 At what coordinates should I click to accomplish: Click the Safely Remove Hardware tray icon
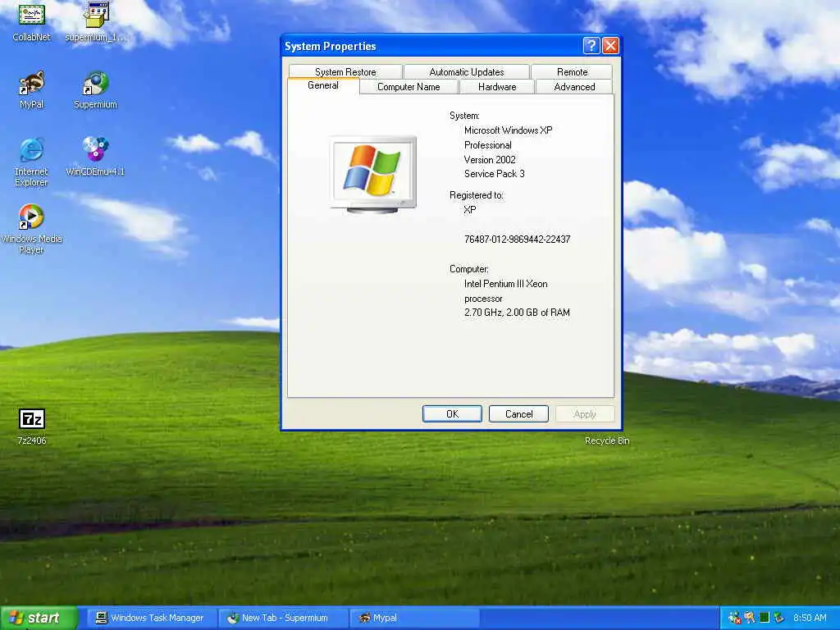(778, 618)
